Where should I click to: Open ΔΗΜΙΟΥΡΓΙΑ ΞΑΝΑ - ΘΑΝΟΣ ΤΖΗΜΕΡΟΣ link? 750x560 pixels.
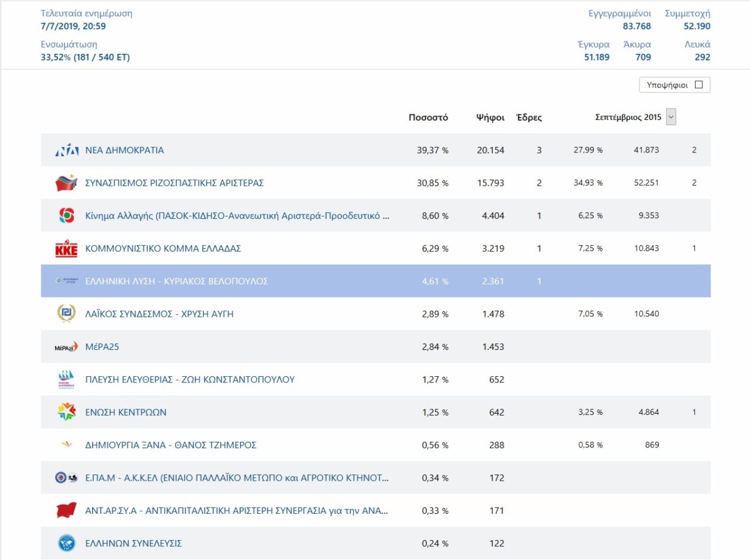[171, 445]
